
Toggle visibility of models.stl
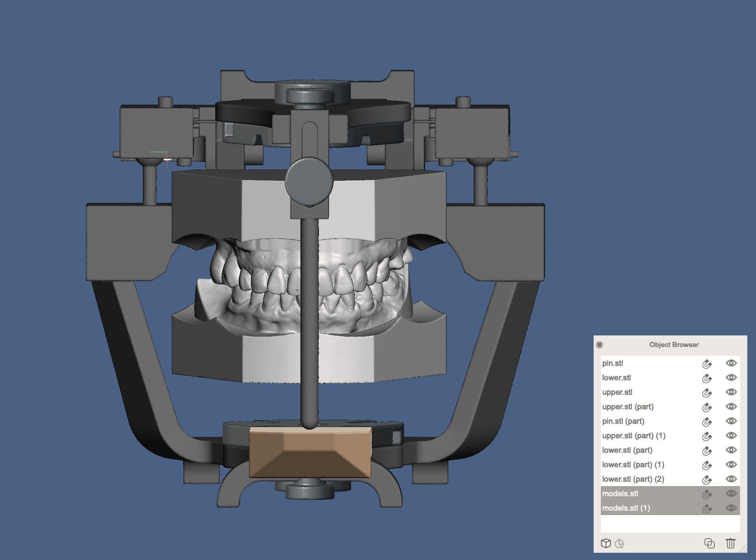coord(731,493)
